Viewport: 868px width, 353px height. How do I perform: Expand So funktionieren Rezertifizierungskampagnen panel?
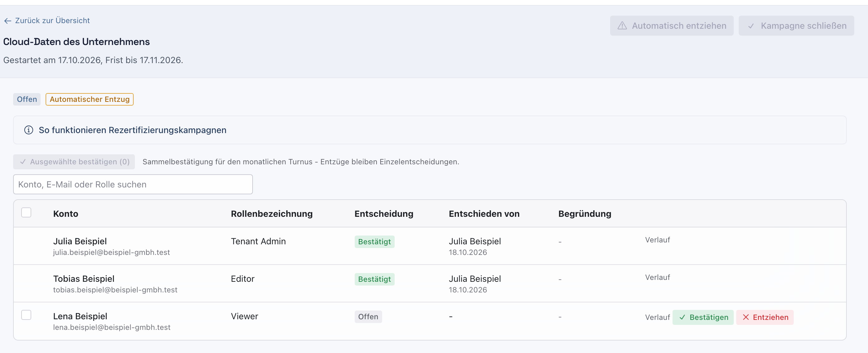[x=429, y=130]
